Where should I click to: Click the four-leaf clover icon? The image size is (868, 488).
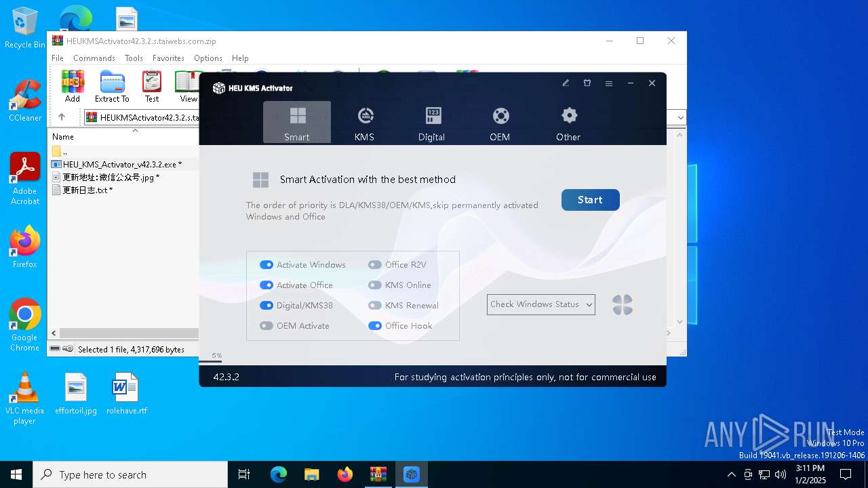623,305
